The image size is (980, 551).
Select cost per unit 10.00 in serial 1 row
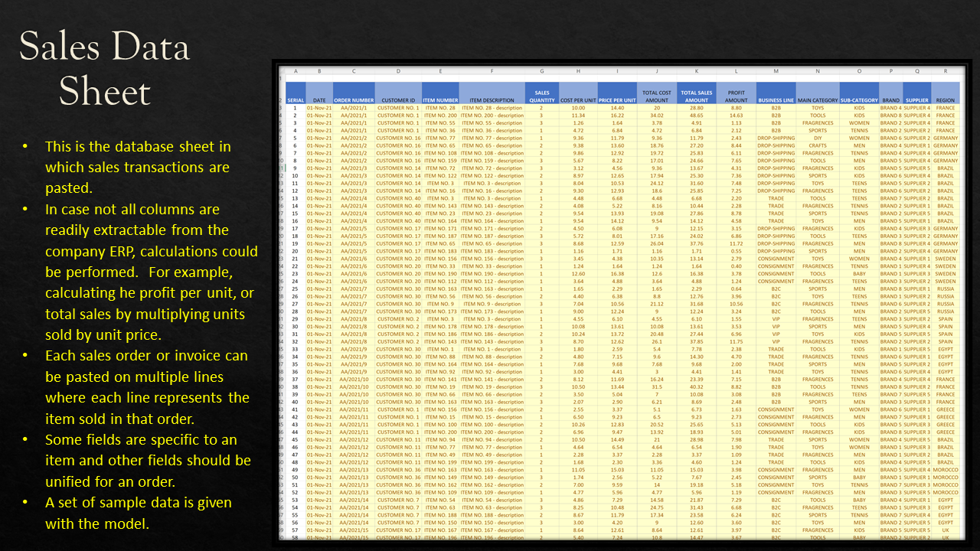(x=578, y=108)
